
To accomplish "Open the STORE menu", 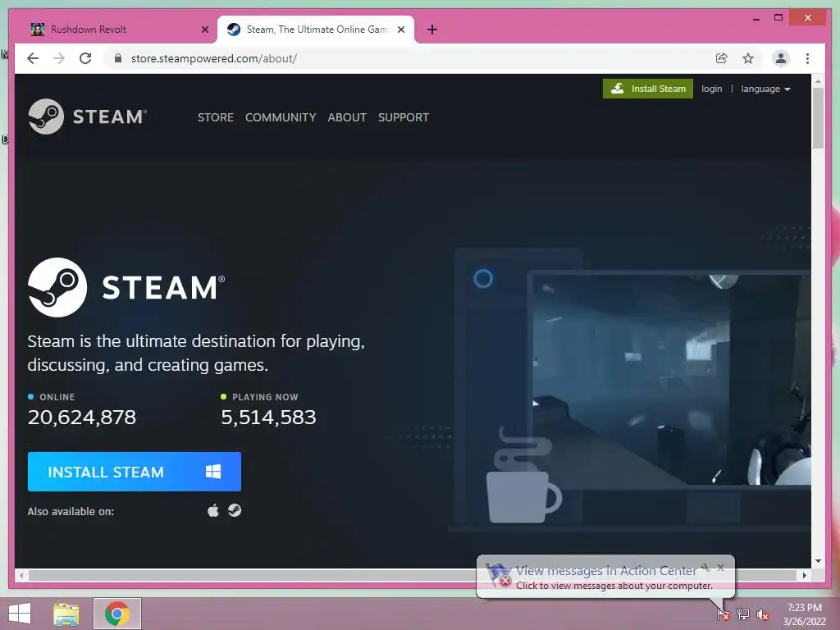I will point(216,117).
